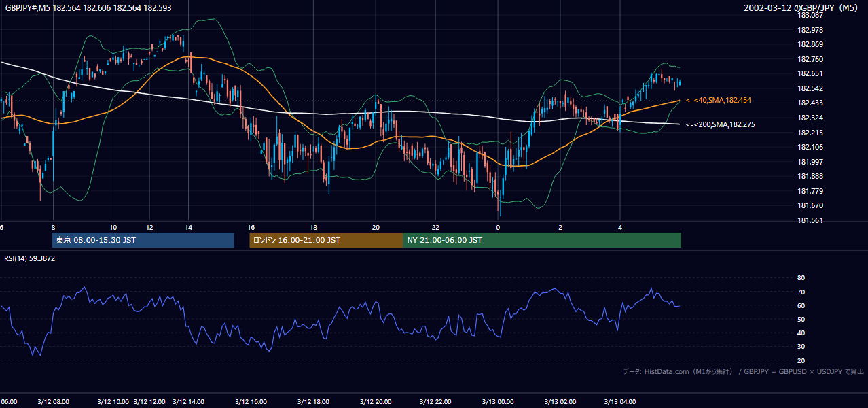The height and width of the screenshot is (408, 868).
Task: Click the 3/13 00:00 date label
Action: click(x=497, y=401)
